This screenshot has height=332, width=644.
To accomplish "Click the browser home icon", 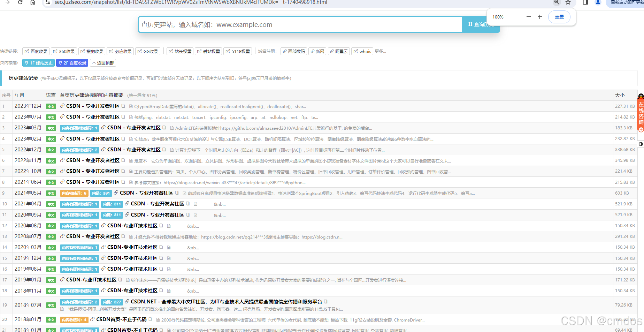I will 33,2.
